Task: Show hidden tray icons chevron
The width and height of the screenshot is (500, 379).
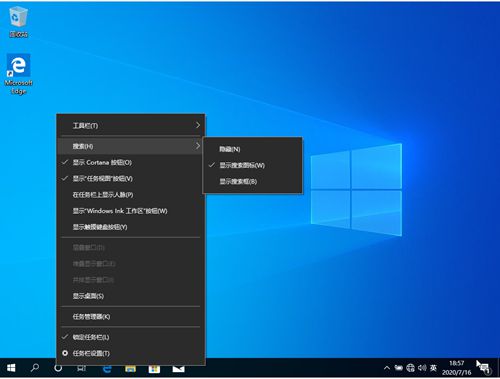Action: [x=387, y=368]
